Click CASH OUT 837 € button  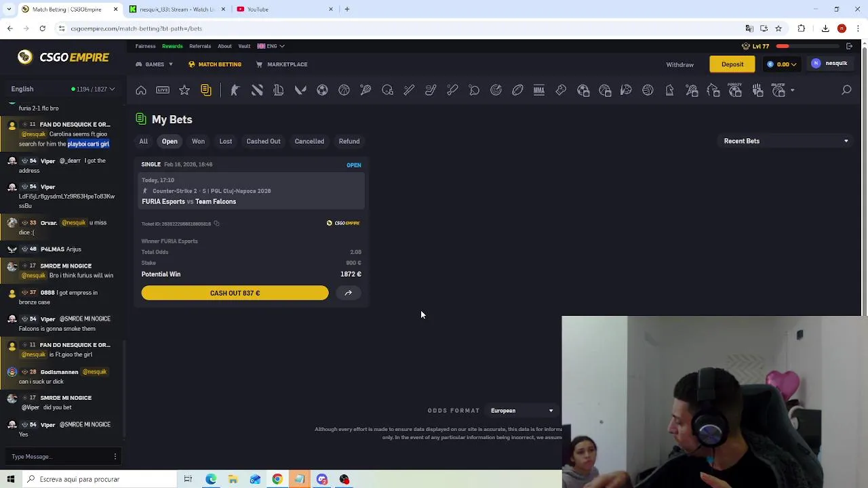(235, 293)
